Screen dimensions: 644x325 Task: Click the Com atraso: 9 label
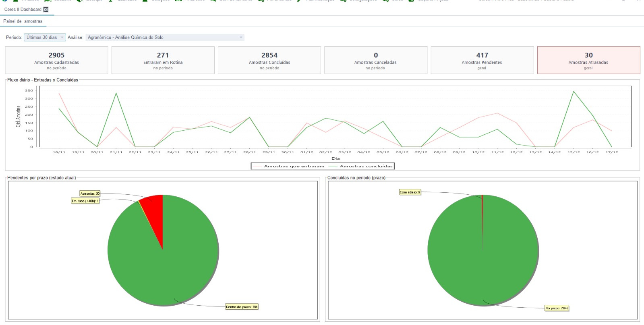point(410,192)
